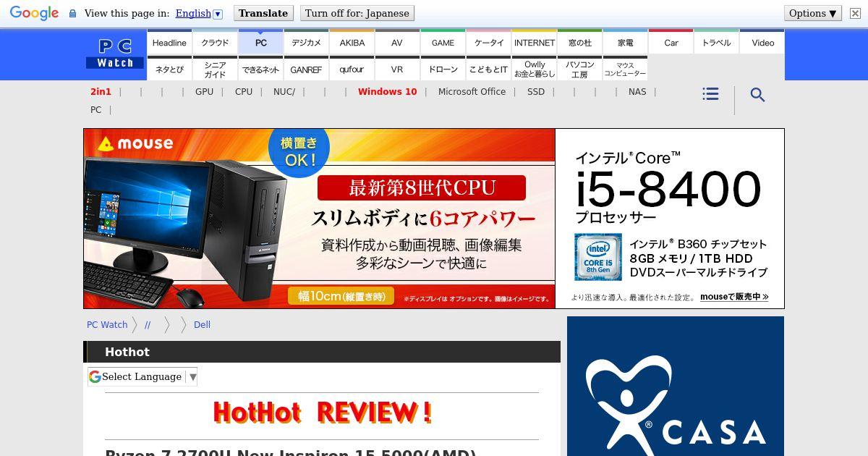This screenshot has height=456, width=868.
Task: Open the INTERNET tab
Action: pyautogui.click(x=534, y=42)
